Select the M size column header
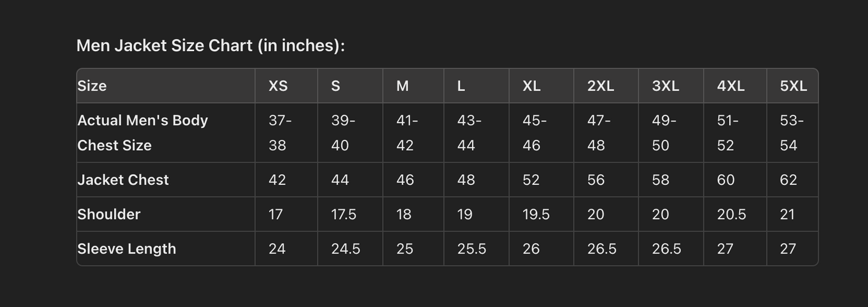The height and width of the screenshot is (307, 868). click(x=402, y=86)
